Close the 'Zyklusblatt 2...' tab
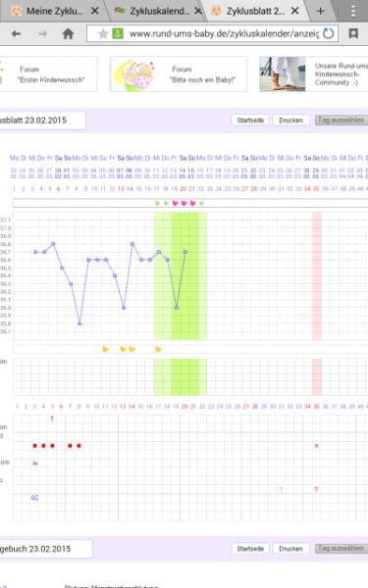The width and height of the screenshot is (368, 588). (295, 11)
